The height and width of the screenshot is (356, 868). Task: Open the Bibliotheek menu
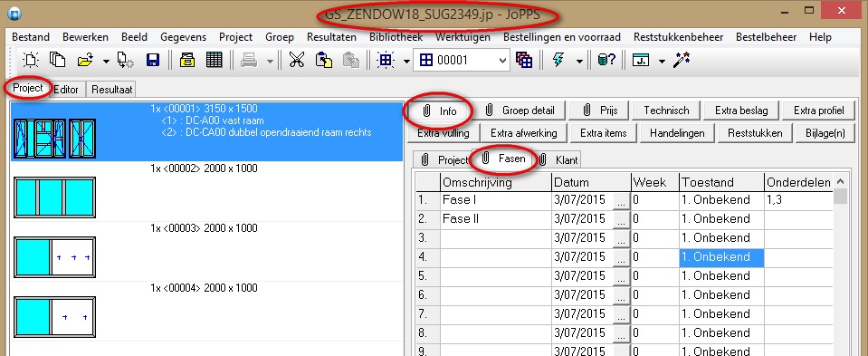[396, 37]
